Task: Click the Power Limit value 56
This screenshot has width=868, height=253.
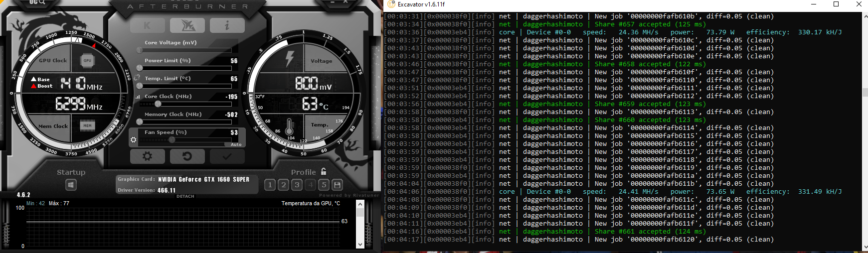Action: click(x=234, y=61)
